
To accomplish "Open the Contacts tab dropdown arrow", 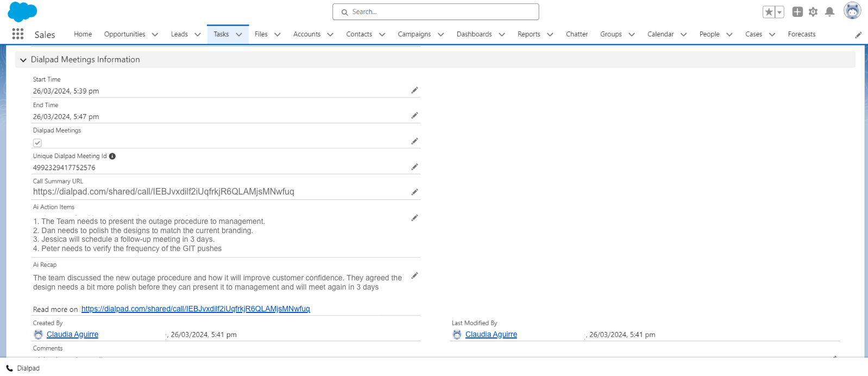I will [x=382, y=34].
